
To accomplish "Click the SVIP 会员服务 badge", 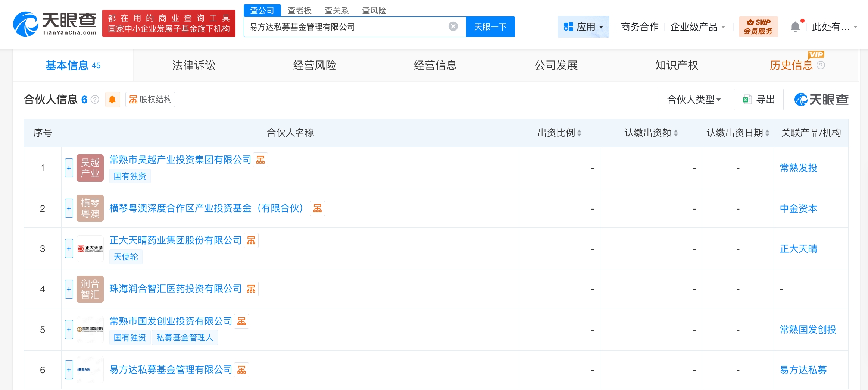I will tap(758, 27).
